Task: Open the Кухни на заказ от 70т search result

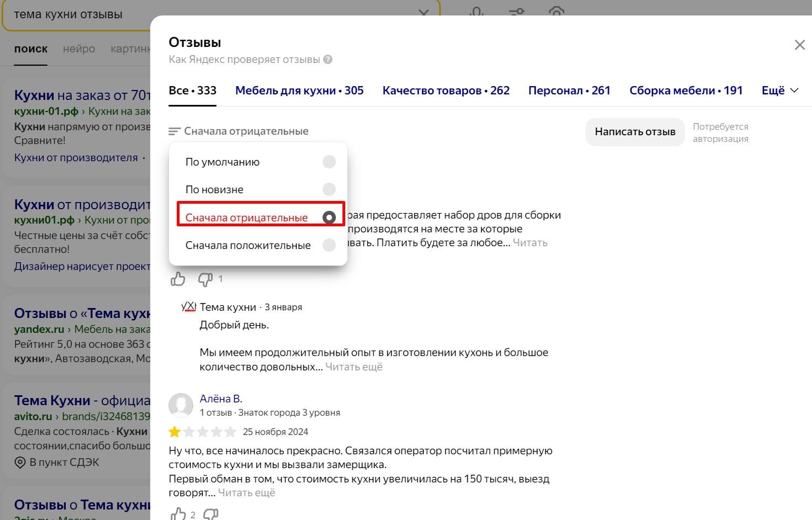Action: 82,95
